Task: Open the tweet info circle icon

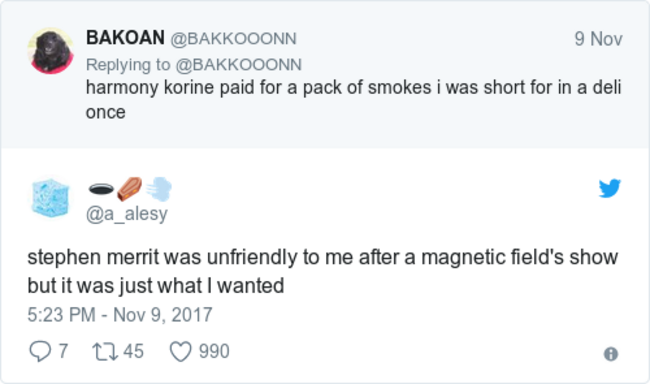Action: tap(611, 354)
